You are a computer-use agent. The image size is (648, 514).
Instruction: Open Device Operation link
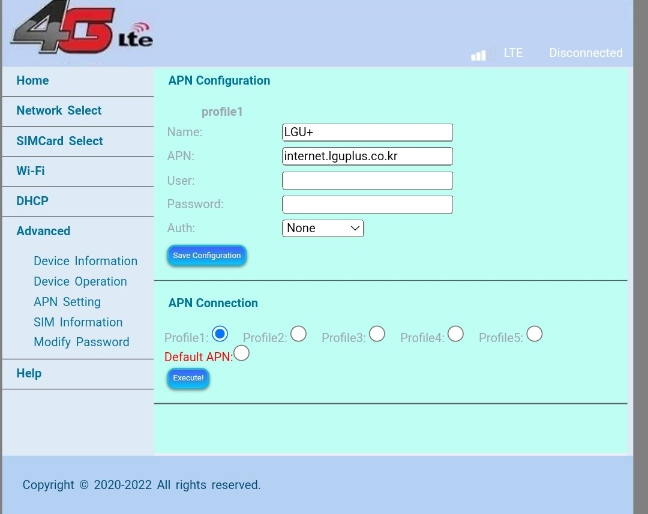click(80, 281)
